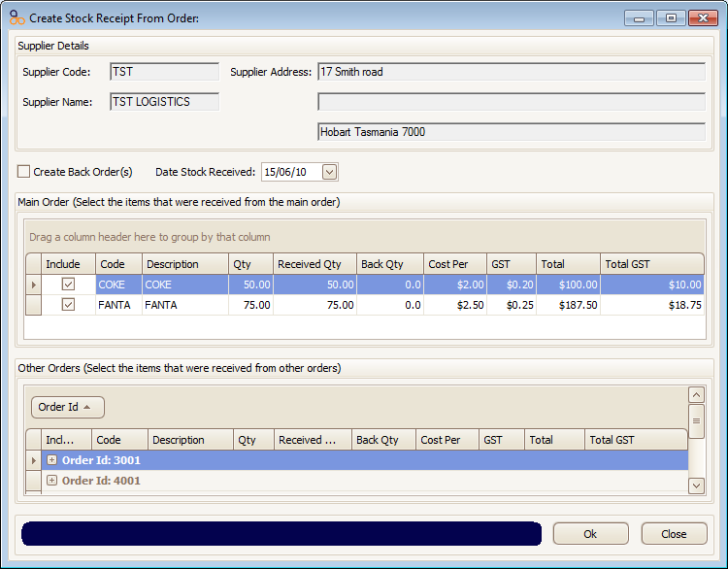
Task: Toggle the Create Back Order(s) checkbox
Action: 23,172
